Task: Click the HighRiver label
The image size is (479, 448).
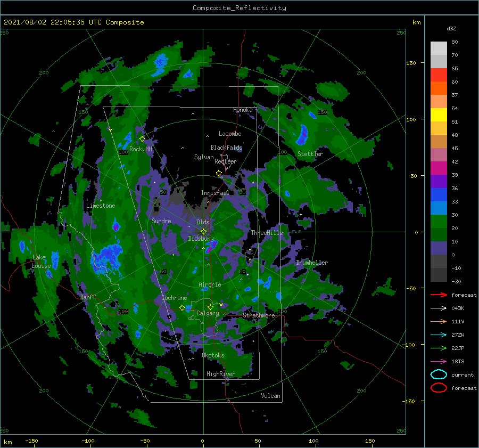Action: (x=220, y=374)
